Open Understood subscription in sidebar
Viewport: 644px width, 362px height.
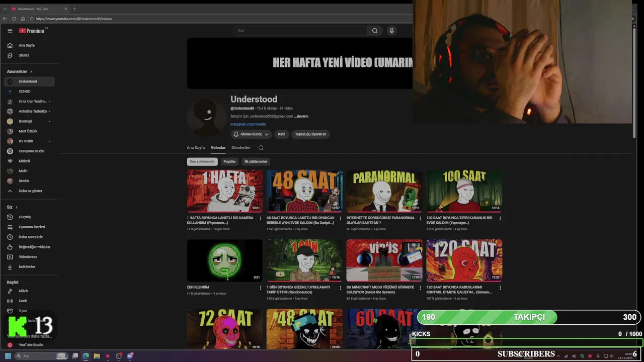(30, 81)
